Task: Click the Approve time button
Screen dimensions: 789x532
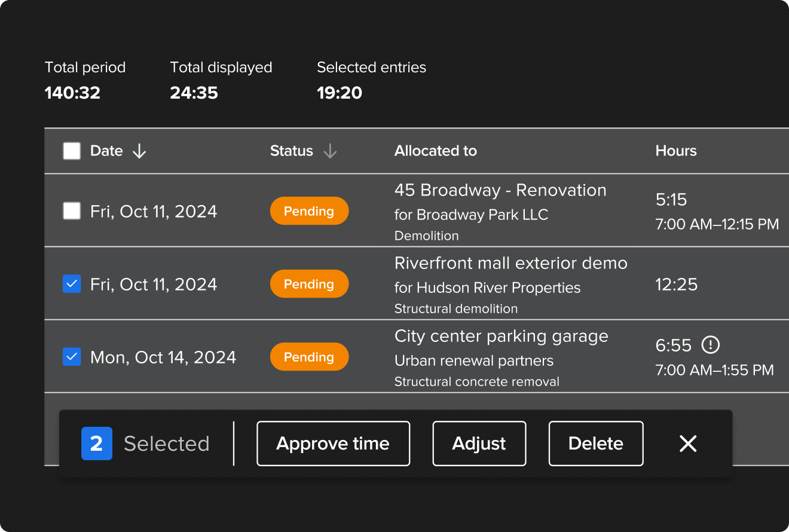Action: coord(333,444)
